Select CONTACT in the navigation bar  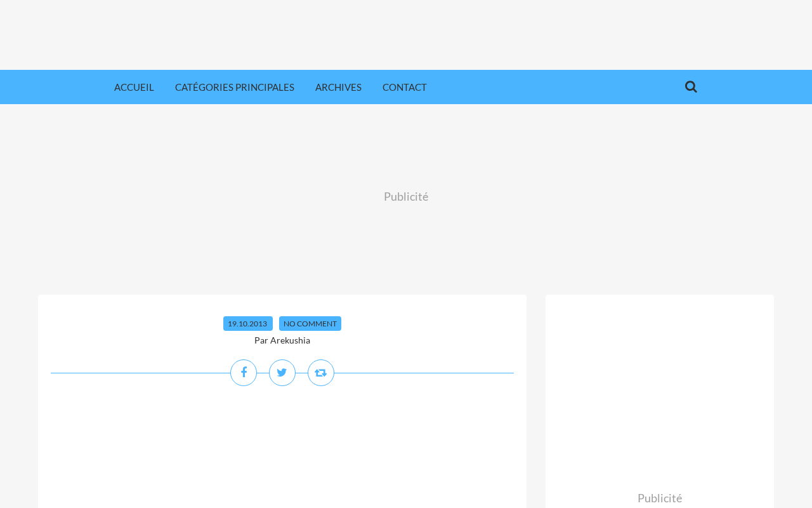click(x=405, y=87)
